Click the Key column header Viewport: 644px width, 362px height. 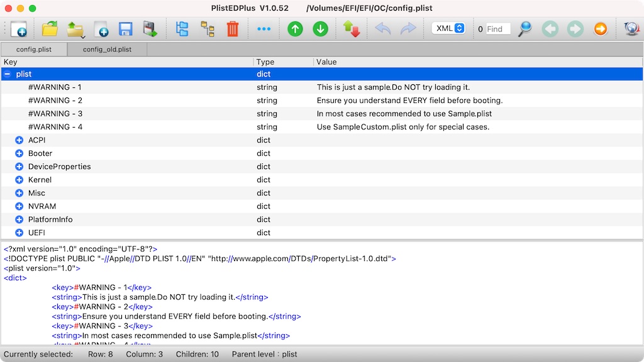point(127,62)
